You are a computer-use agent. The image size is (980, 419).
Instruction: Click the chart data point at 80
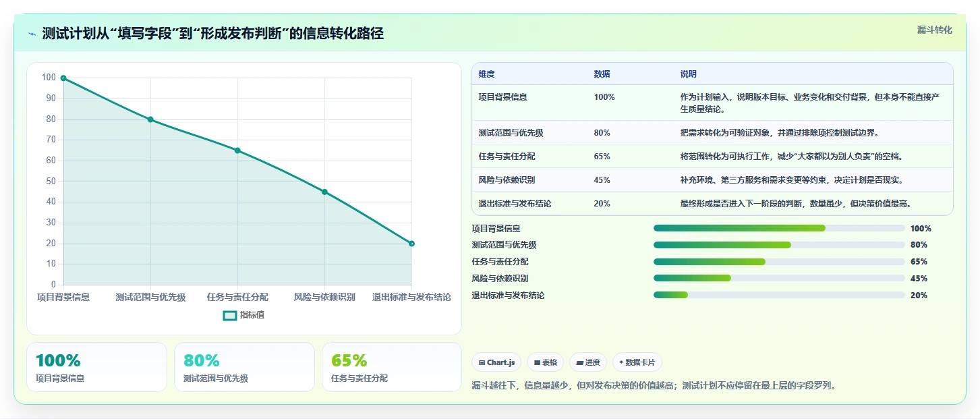pyautogui.click(x=150, y=119)
